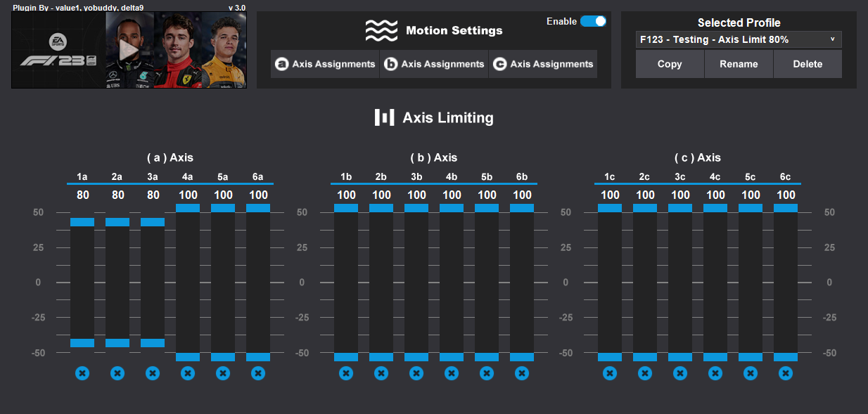The height and width of the screenshot is (414, 868).
Task: Click the upper limit handle of axis 3c
Action: tap(680, 208)
